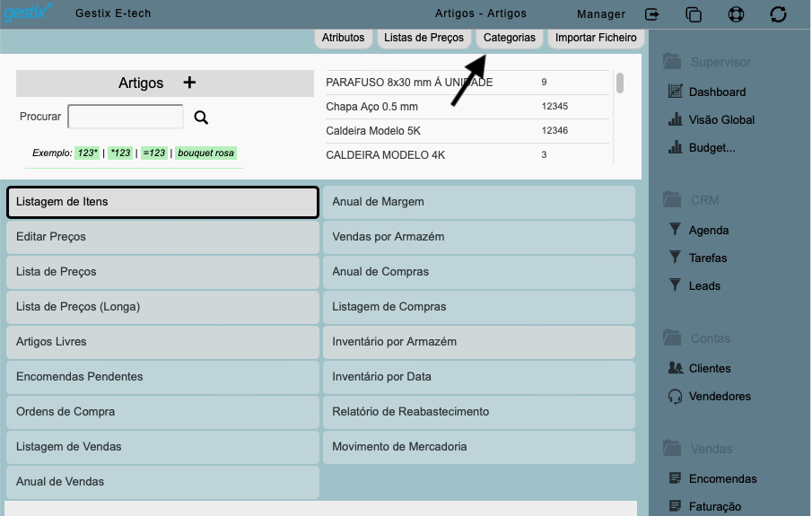This screenshot has width=812, height=516.
Task: Select PARAFUSO 8x30 mm article row
Action: 467,83
